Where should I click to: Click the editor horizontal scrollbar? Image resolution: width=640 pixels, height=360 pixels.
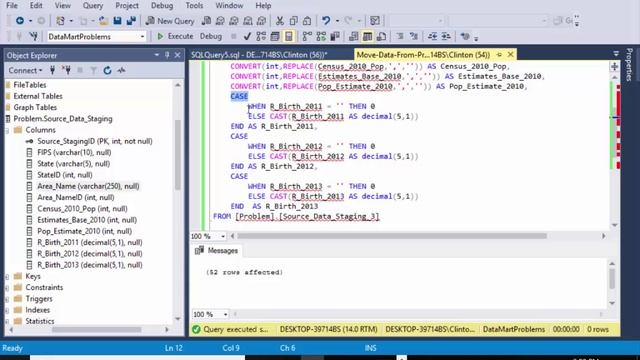click(x=392, y=236)
